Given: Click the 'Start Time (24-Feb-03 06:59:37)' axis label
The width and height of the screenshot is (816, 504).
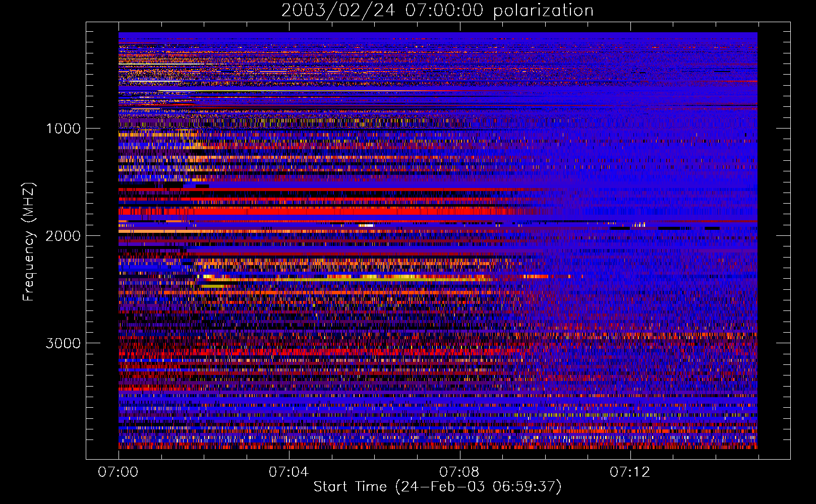Looking at the screenshot, I should click(437, 487).
